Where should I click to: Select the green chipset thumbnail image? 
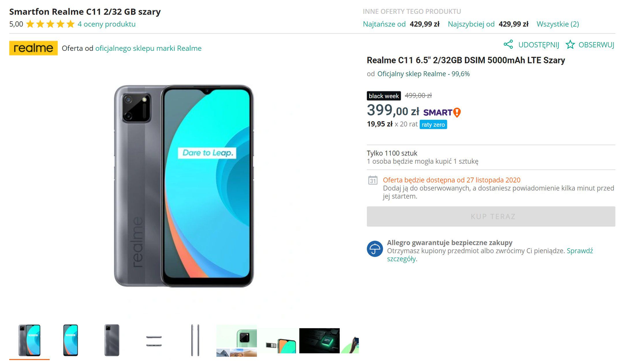pos(319,341)
